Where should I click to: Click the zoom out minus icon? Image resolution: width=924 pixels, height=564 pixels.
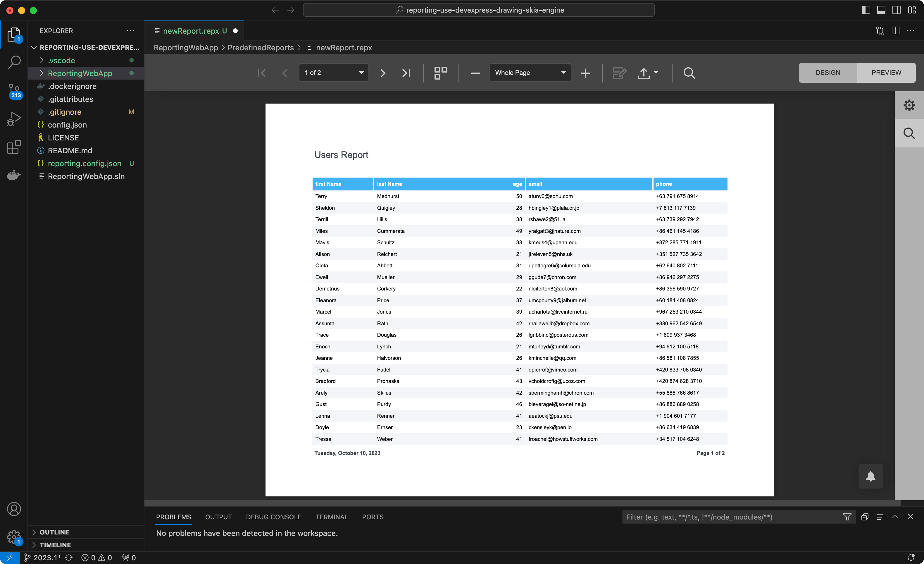tap(475, 73)
